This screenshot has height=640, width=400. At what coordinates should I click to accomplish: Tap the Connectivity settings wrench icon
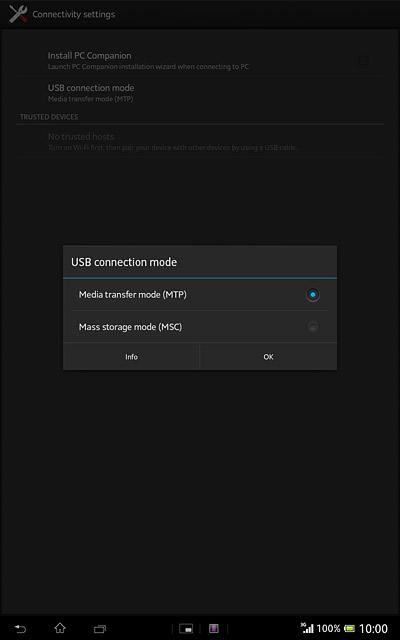click(x=18, y=14)
